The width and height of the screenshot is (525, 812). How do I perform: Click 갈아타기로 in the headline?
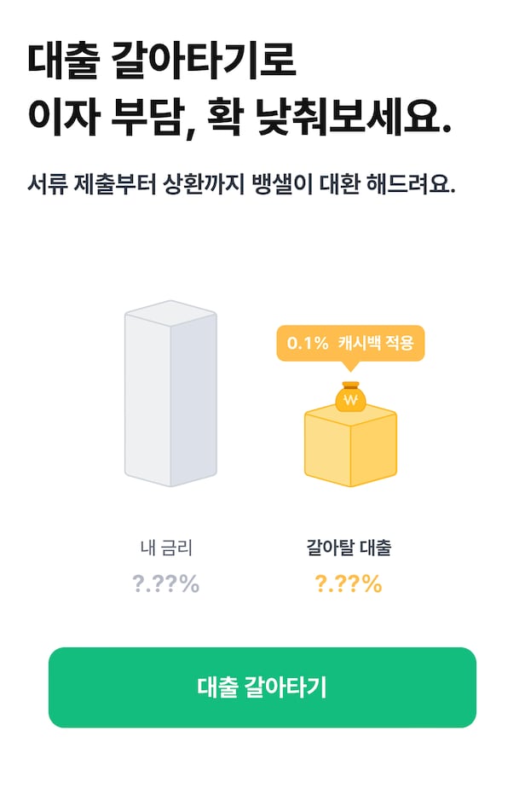[x=205, y=59]
